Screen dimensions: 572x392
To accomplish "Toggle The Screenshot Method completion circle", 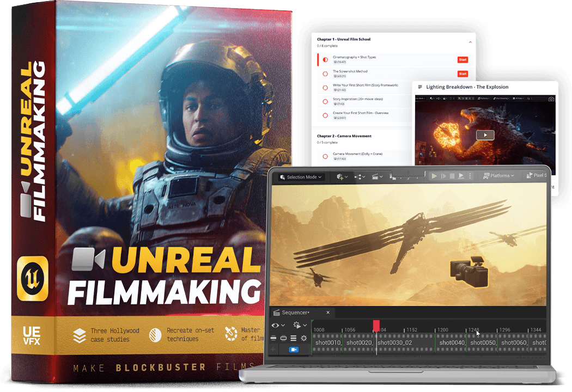I will point(325,74).
